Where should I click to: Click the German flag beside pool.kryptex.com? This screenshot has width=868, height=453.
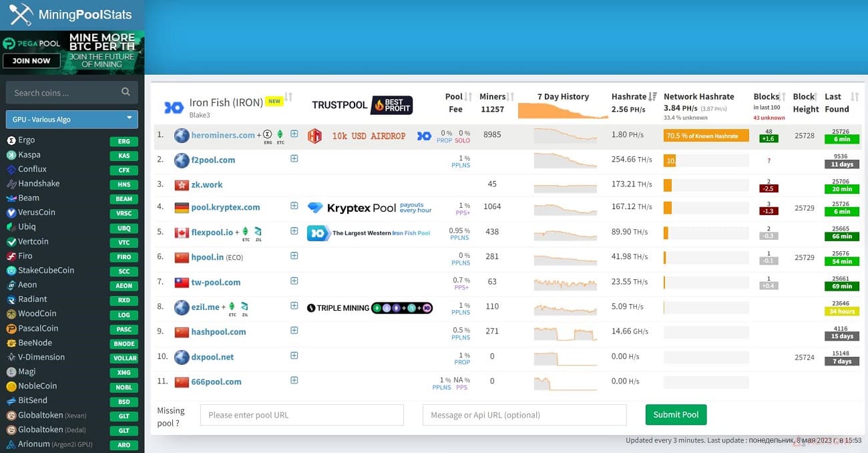(x=182, y=208)
